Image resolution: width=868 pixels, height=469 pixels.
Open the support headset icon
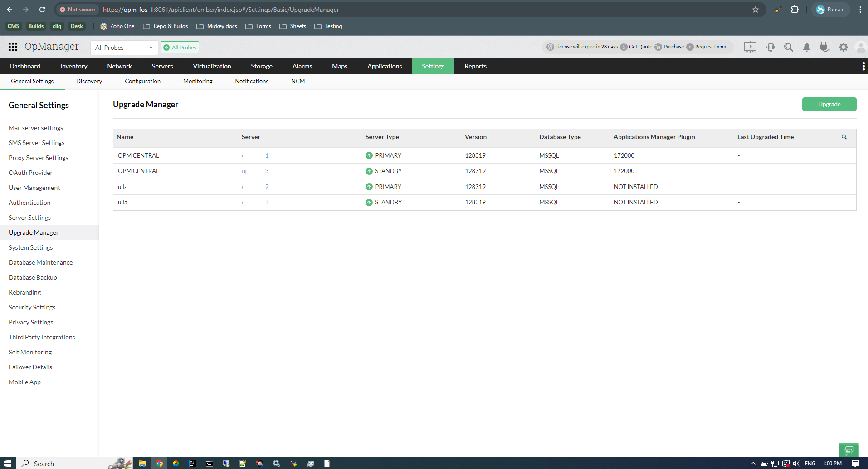click(x=770, y=47)
